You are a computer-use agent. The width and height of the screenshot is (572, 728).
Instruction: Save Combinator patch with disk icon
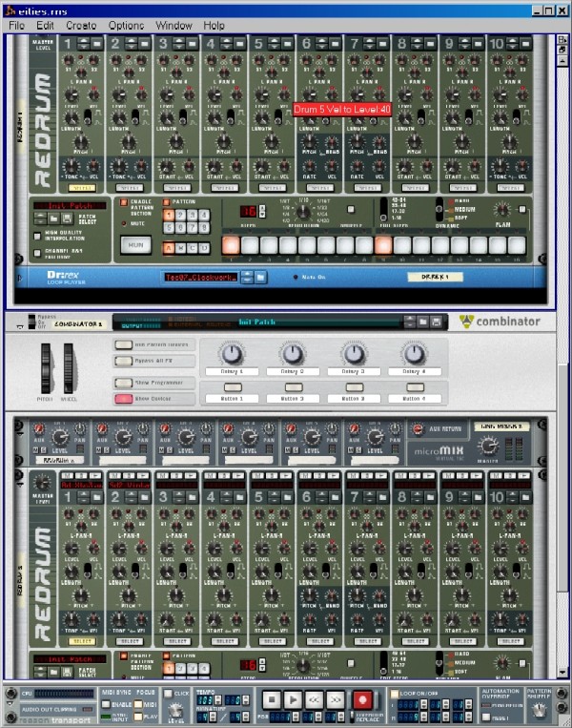(436, 322)
